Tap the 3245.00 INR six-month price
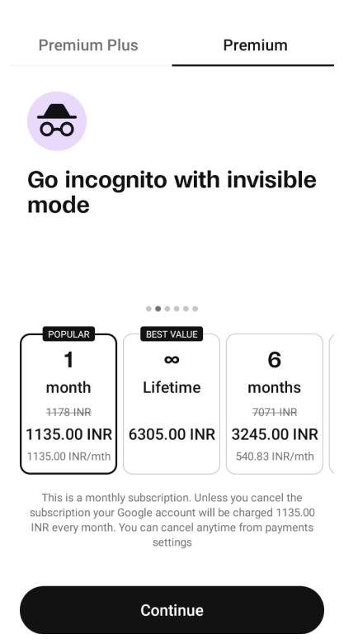This screenshot has height=644, width=344. (x=275, y=434)
